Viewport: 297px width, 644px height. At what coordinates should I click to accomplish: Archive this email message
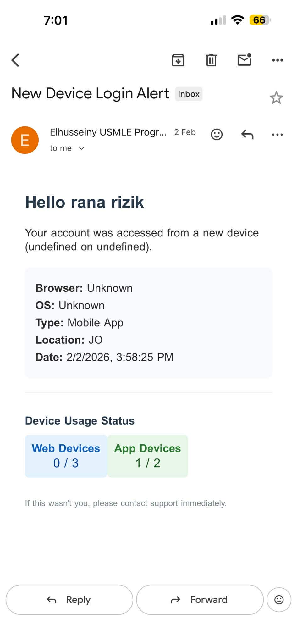(x=178, y=60)
